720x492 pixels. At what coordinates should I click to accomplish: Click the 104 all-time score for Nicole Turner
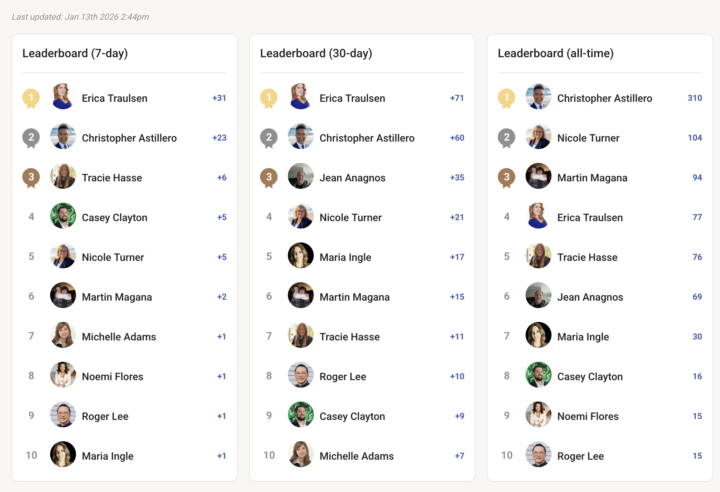tap(695, 138)
